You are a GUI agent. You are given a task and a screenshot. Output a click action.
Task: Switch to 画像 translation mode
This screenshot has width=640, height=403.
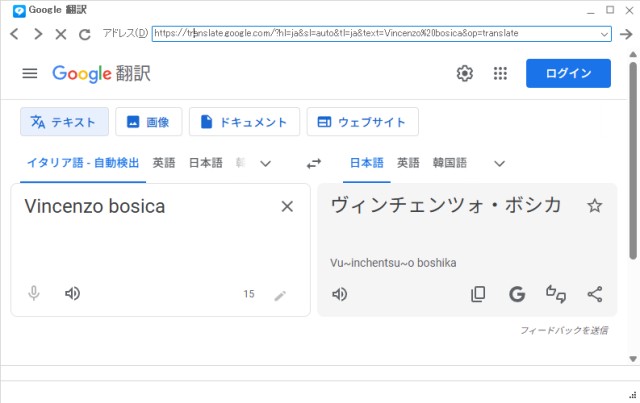(149, 122)
